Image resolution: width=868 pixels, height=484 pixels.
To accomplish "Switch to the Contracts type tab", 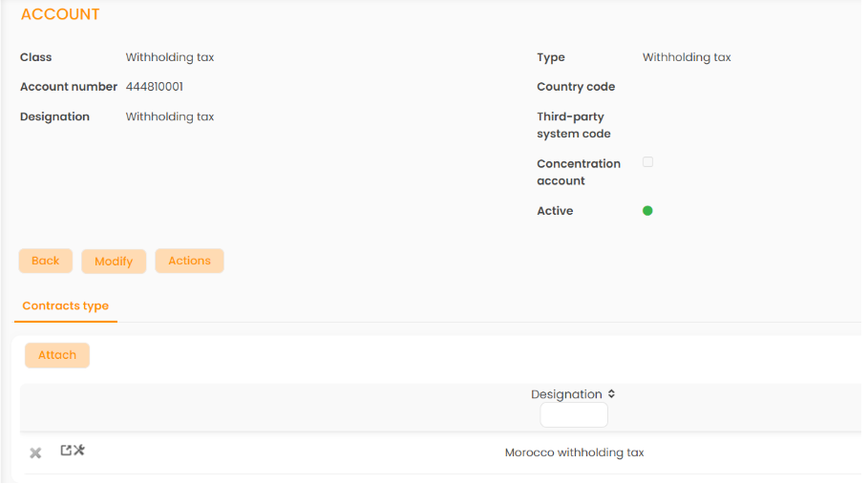I will click(x=66, y=306).
